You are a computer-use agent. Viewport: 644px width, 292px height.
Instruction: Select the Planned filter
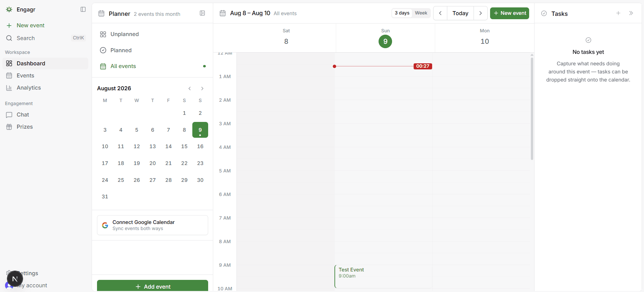152,50
